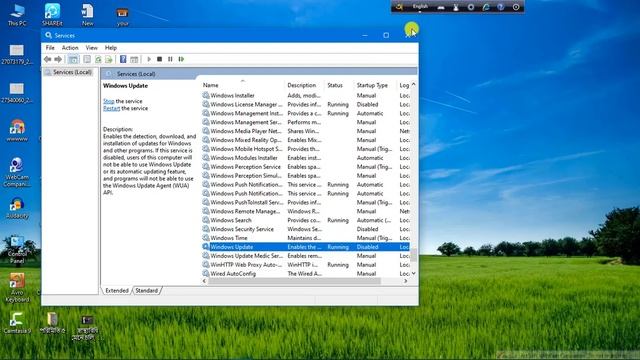The height and width of the screenshot is (360, 640).
Task: Open the WebCam Companion desktop icon
Action: click(x=17, y=172)
